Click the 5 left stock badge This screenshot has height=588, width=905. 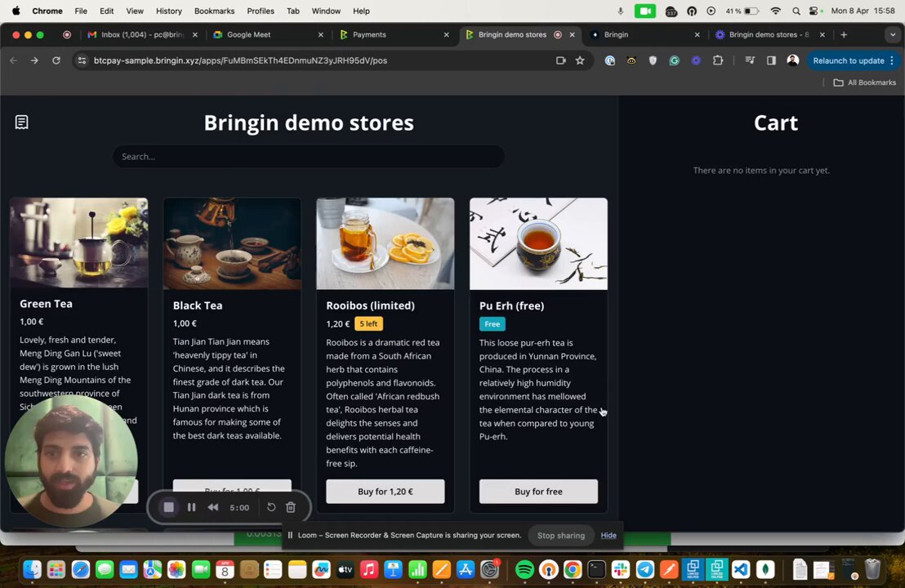[369, 323]
